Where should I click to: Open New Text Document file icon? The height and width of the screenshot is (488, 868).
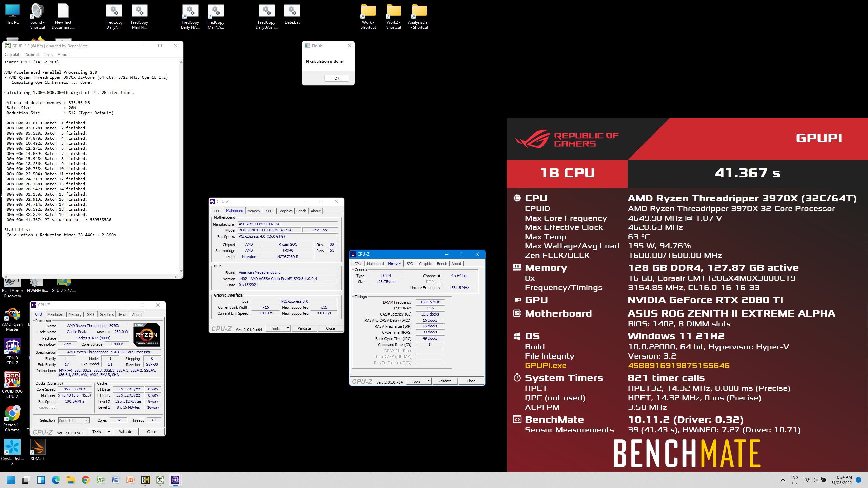(63, 16)
